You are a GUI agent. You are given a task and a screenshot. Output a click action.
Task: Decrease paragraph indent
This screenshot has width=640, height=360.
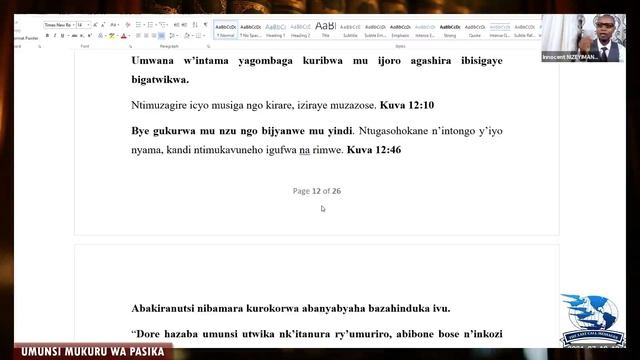click(x=176, y=25)
